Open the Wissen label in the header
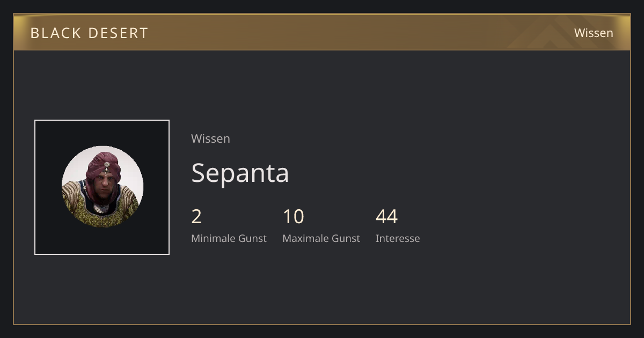 pos(594,33)
